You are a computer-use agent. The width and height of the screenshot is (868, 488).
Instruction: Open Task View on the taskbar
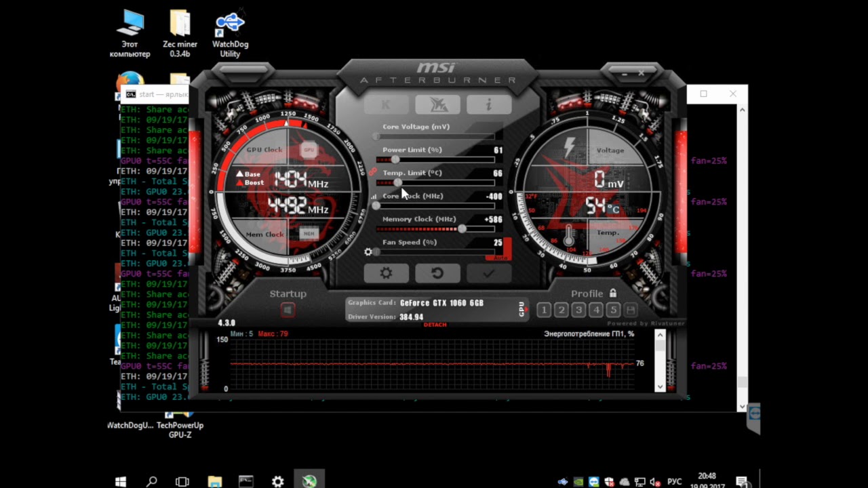(x=182, y=481)
